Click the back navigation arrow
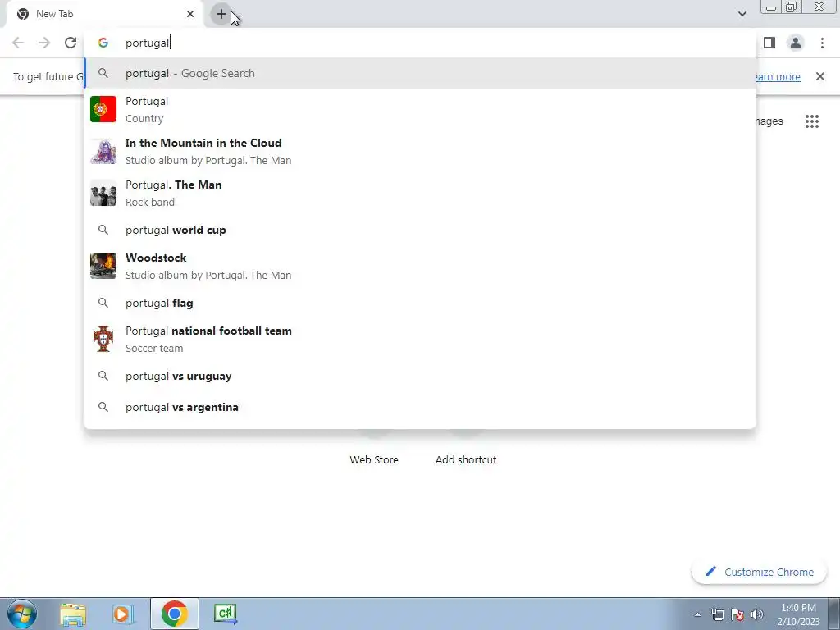The height and width of the screenshot is (630, 840). coord(18,43)
